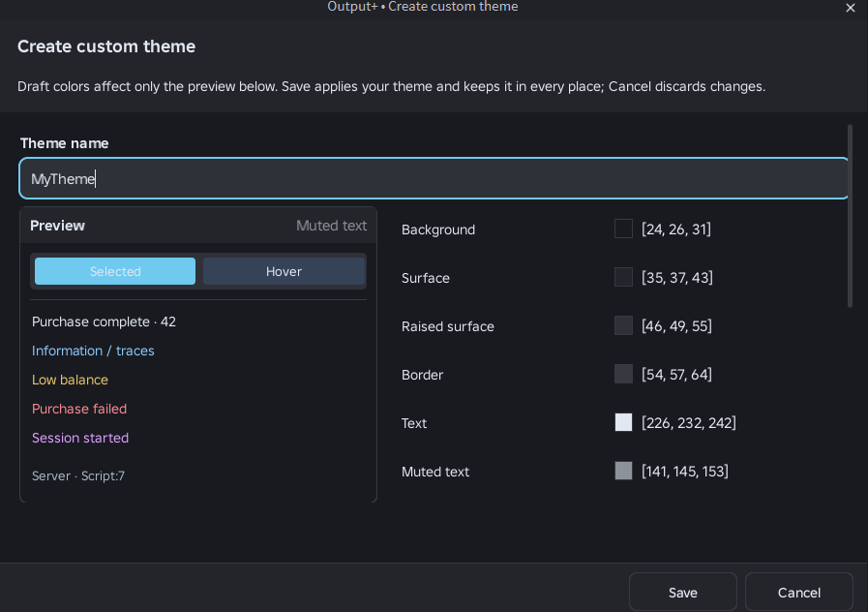Open the Raised surface color swatch
The image size is (868, 612).
(x=623, y=325)
